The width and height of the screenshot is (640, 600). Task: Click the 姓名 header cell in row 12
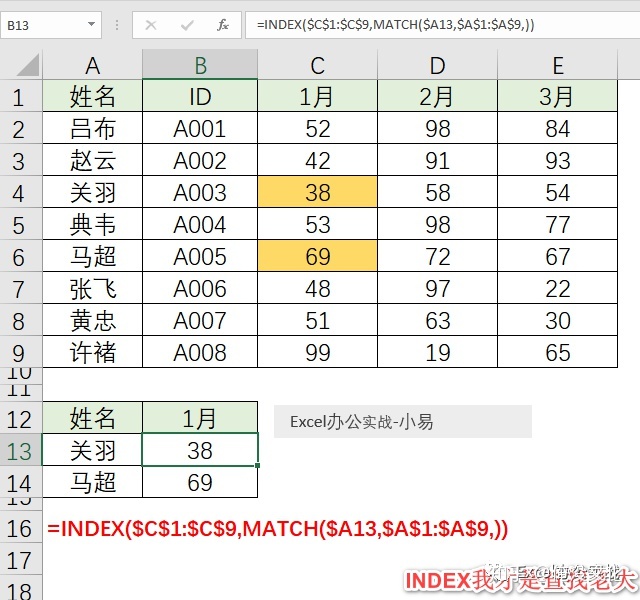click(93, 418)
